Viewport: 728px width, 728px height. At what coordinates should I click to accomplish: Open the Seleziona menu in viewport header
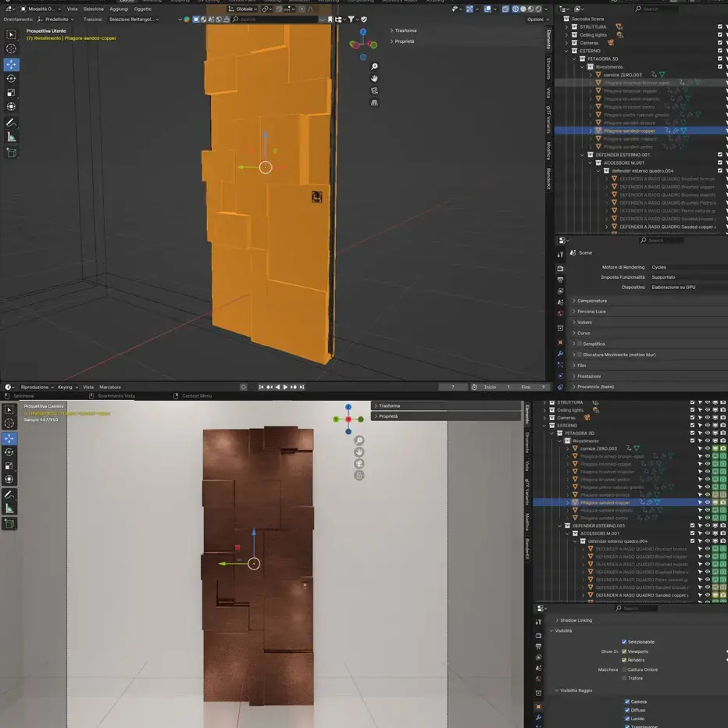[x=93, y=9]
